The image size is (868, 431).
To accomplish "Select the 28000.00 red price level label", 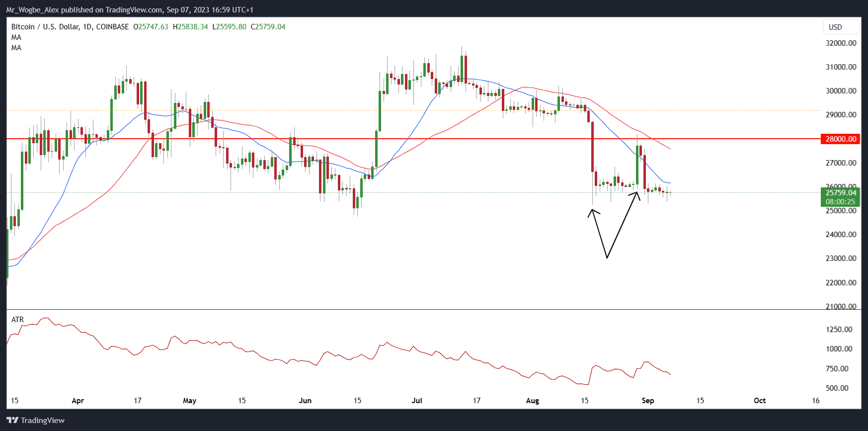I will click(x=841, y=139).
